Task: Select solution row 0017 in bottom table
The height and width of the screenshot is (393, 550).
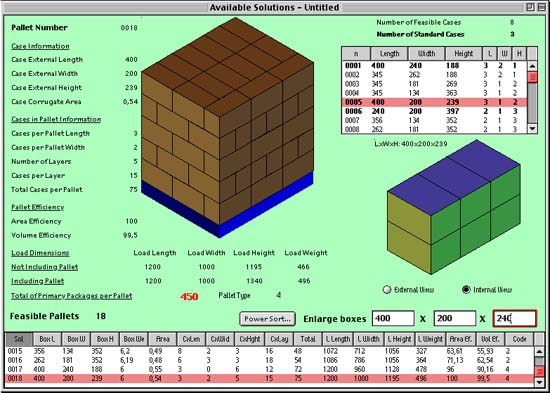Action: pyautogui.click(x=269, y=369)
